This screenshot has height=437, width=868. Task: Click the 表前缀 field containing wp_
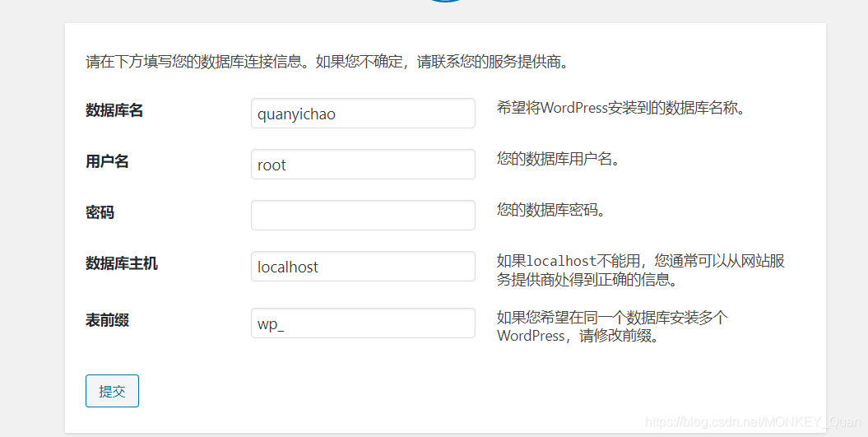pos(363,323)
